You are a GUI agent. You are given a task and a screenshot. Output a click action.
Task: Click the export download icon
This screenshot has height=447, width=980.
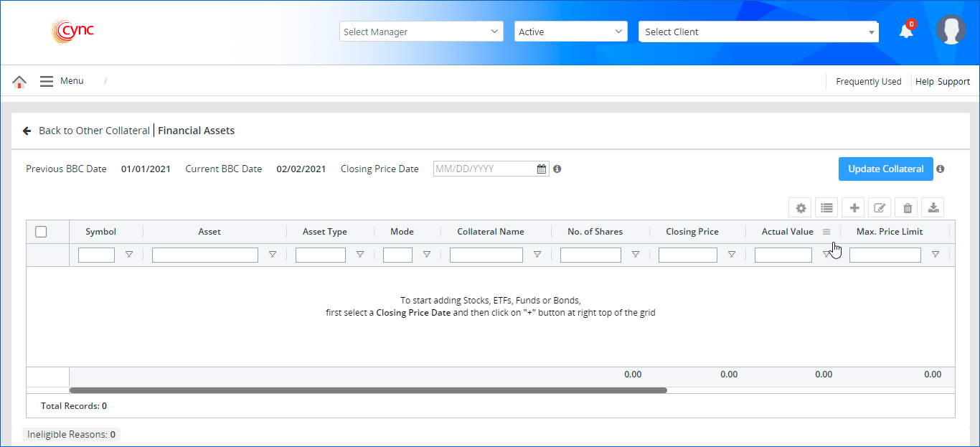click(933, 208)
